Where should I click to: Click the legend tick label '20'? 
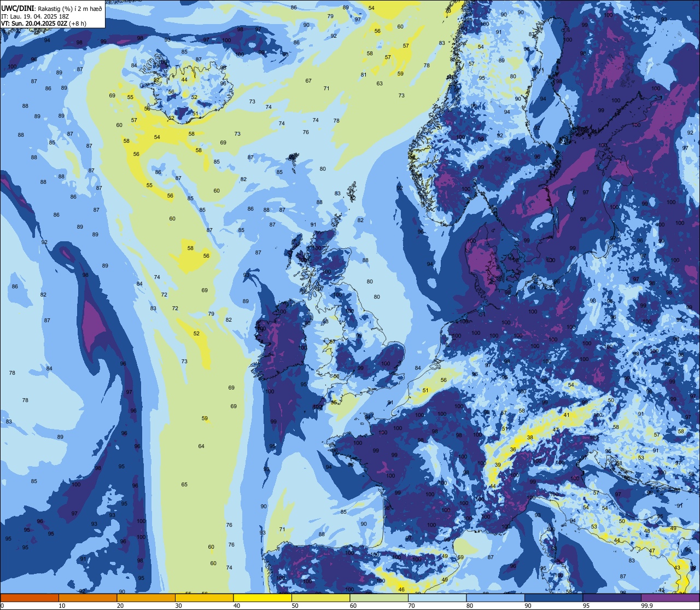[x=120, y=606]
